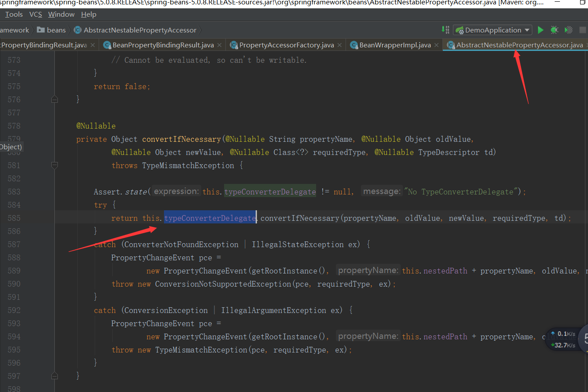Click typeConverterDelegate on line 583

pos(270,191)
